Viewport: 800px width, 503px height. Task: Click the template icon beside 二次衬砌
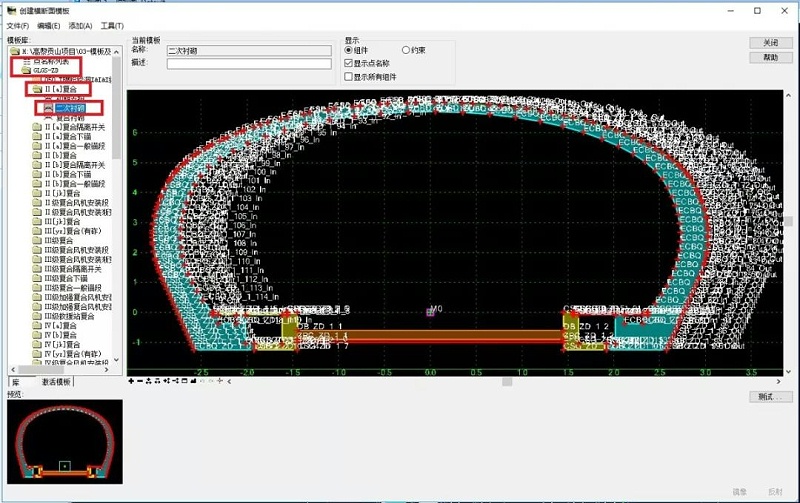point(48,108)
